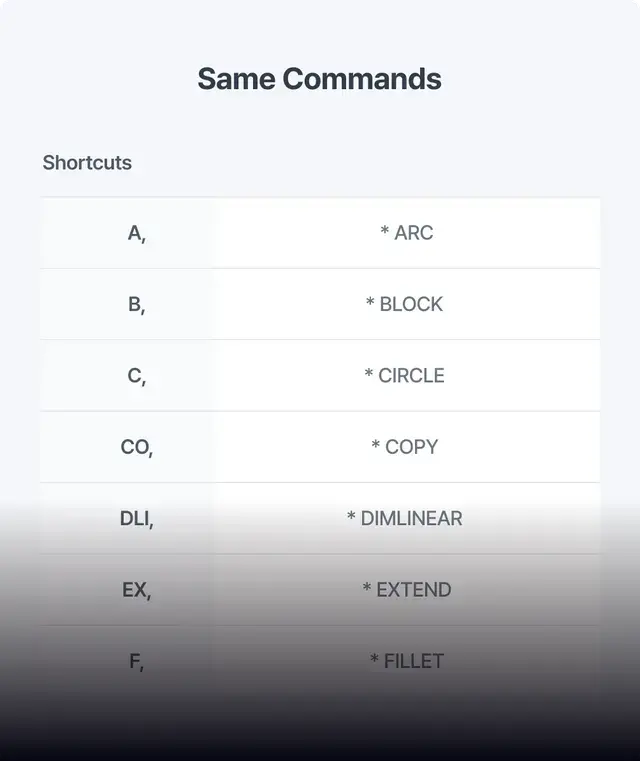Click the asterisk before EXTEND
Image resolution: width=640 pixels, height=761 pixels.
367,589
